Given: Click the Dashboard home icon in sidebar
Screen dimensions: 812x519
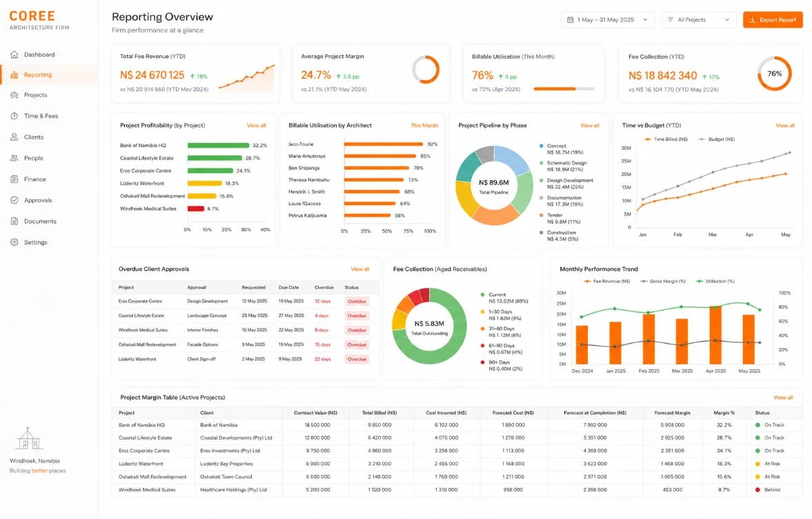Looking at the screenshot, I should [x=14, y=55].
